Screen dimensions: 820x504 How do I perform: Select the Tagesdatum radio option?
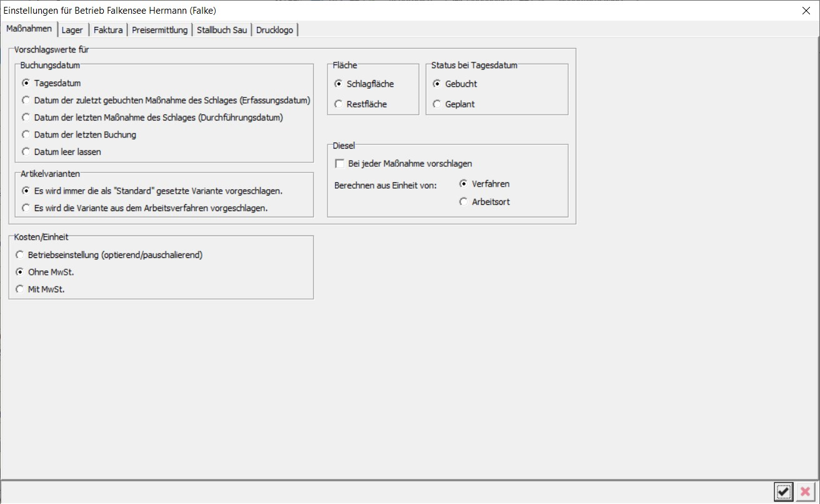click(x=26, y=83)
